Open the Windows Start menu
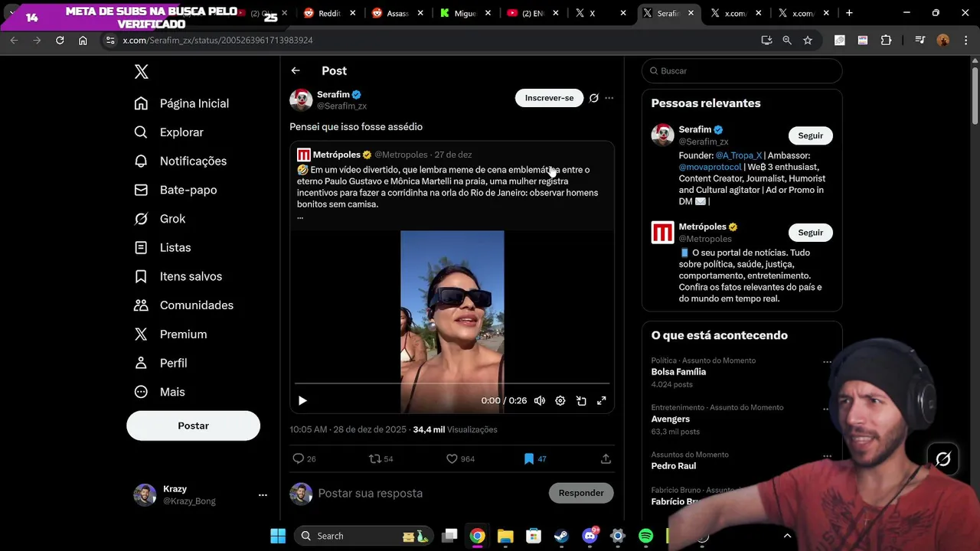The width and height of the screenshot is (980, 551). 278,536
